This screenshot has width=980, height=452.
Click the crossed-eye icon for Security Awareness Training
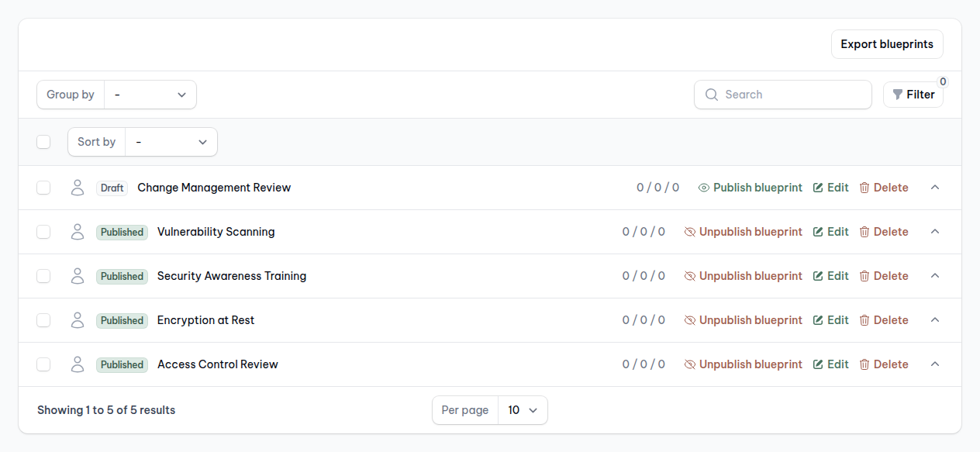690,276
